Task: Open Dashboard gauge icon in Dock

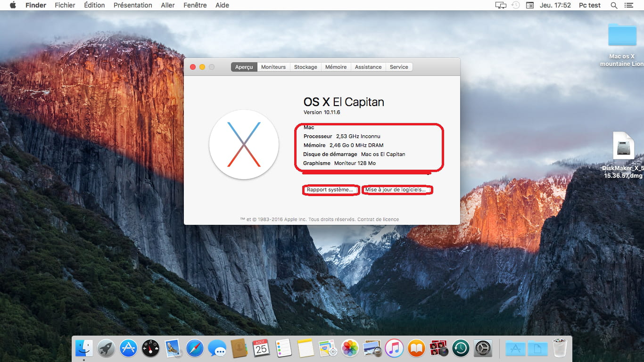Action: click(151, 348)
